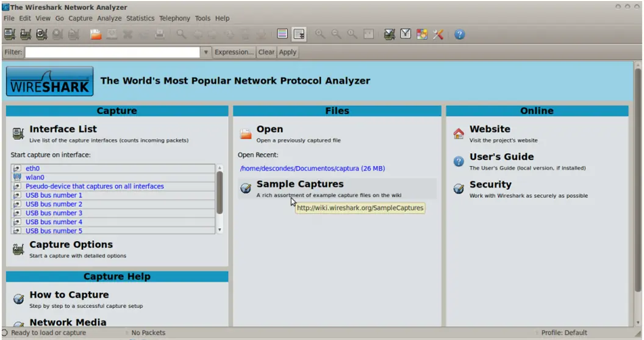Open the Sample Captures heading link
Image resolution: width=644 pixels, height=340 pixels.
pyautogui.click(x=300, y=184)
